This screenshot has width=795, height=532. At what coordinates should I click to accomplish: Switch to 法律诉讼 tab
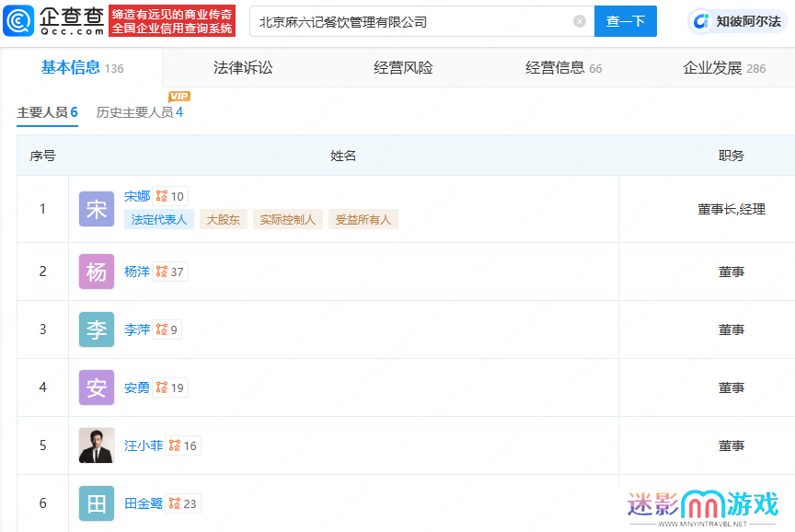point(243,67)
